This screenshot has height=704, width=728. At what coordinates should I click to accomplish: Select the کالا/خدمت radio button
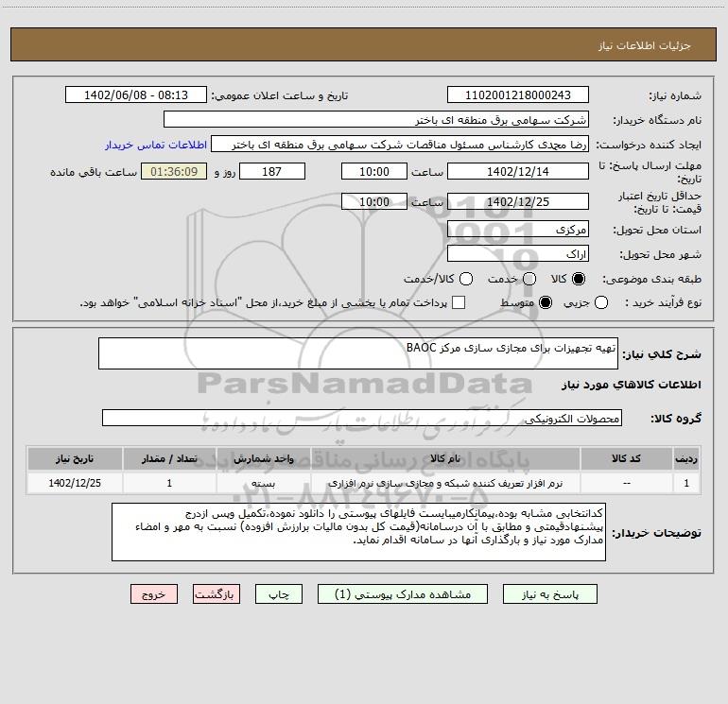(466, 279)
